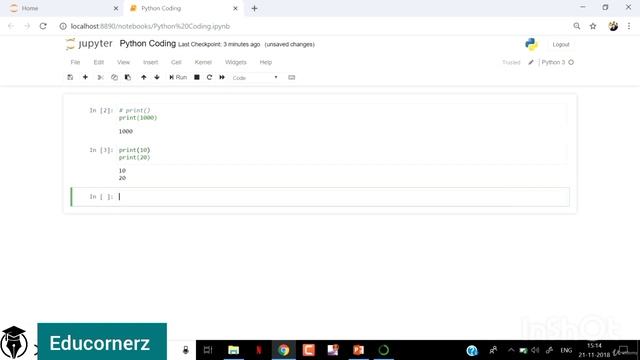
Task: Switch to the Python Coding browser tab
Action: 184,8
